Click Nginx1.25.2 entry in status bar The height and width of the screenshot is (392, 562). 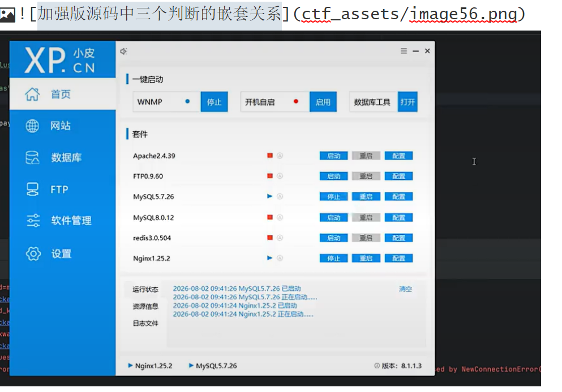150,366
